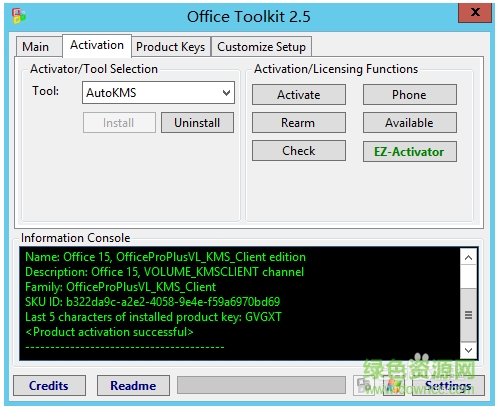
Task: Open Settings
Action: coord(448,386)
